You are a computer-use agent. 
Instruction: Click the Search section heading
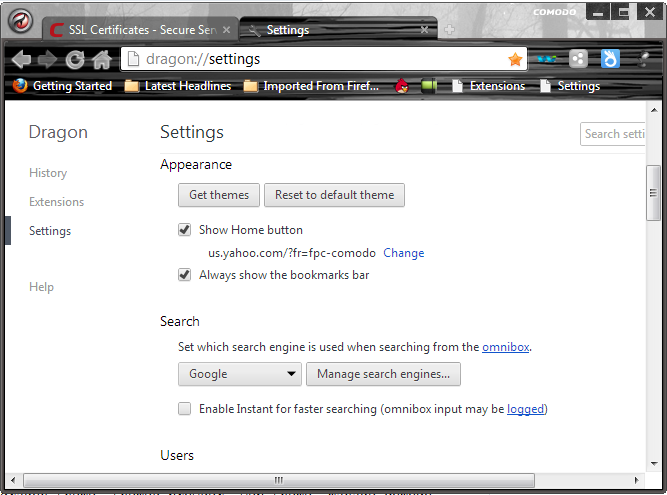pyautogui.click(x=180, y=321)
